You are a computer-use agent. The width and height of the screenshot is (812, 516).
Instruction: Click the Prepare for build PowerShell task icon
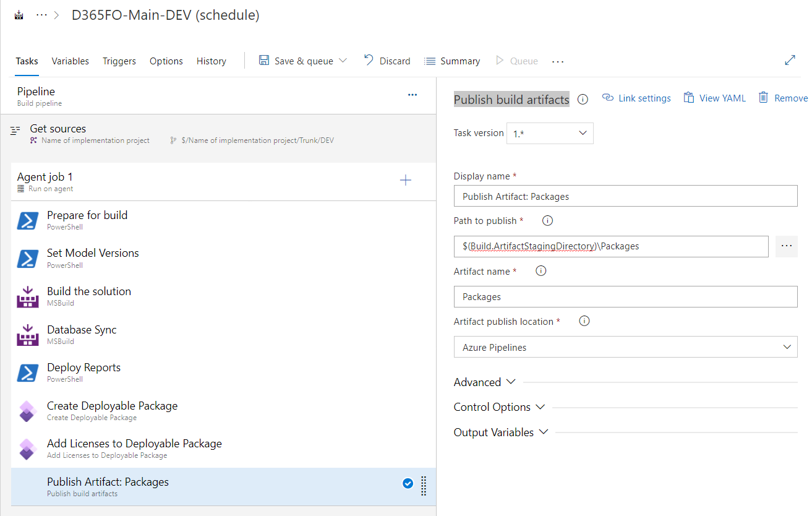tap(27, 220)
